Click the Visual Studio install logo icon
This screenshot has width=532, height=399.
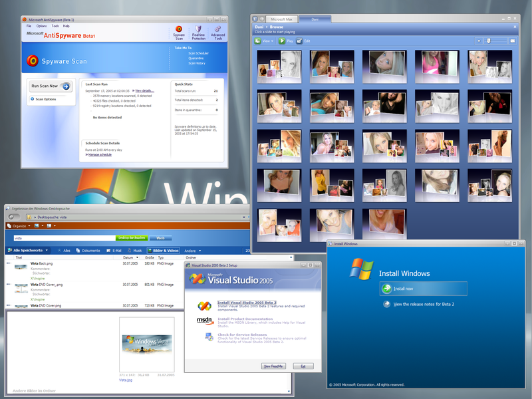(x=205, y=305)
